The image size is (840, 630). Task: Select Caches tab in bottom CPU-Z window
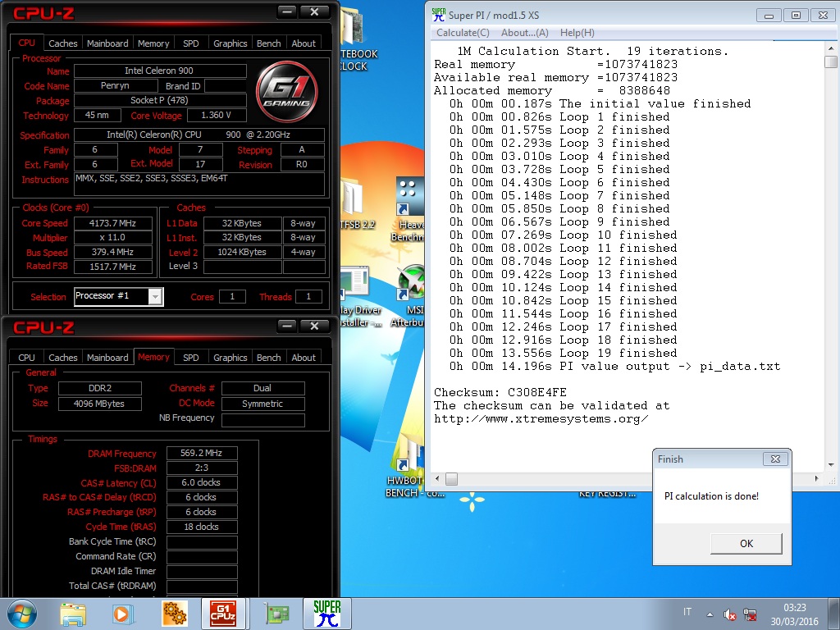[62, 358]
